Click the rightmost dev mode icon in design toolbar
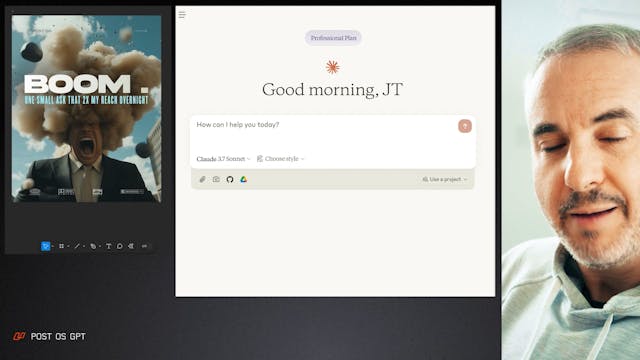 tap(144, 246)
